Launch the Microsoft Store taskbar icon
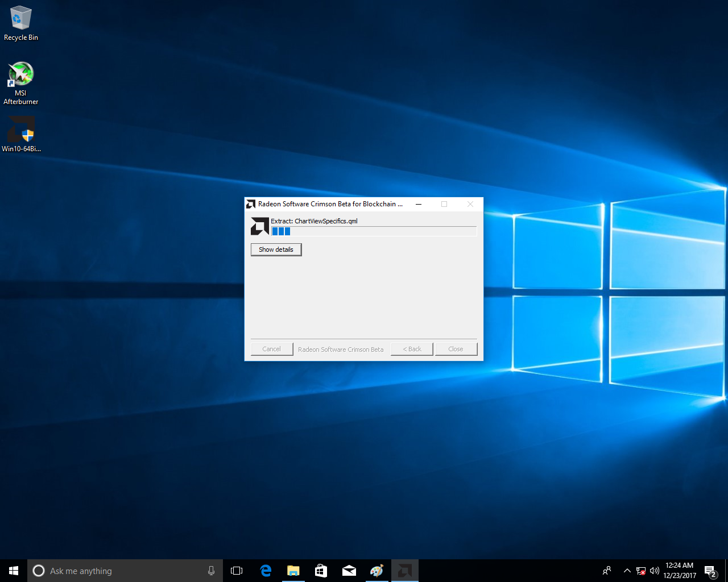Image resolution: width=728 pixels, height=582 pixels. coord(321,571)
